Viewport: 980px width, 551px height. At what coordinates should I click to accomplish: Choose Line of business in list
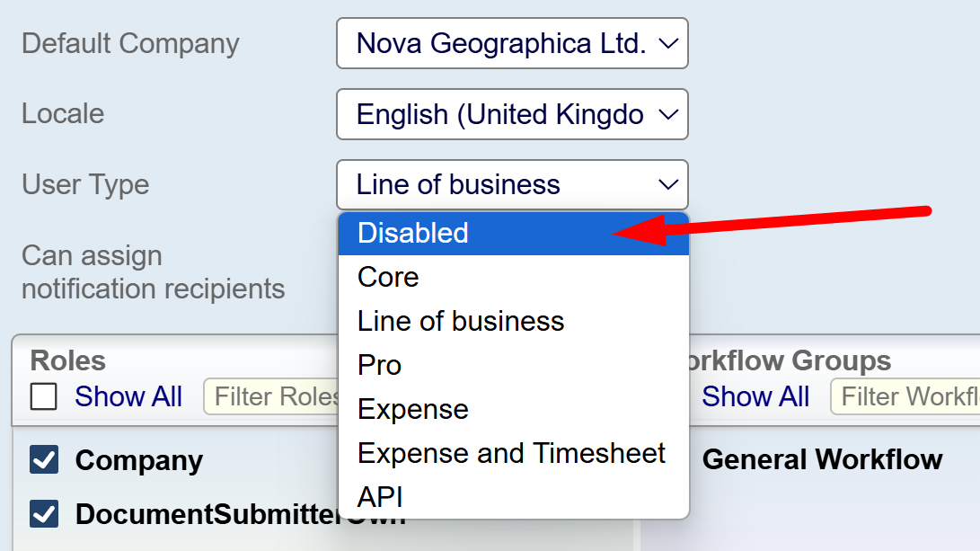pos(461,321)
